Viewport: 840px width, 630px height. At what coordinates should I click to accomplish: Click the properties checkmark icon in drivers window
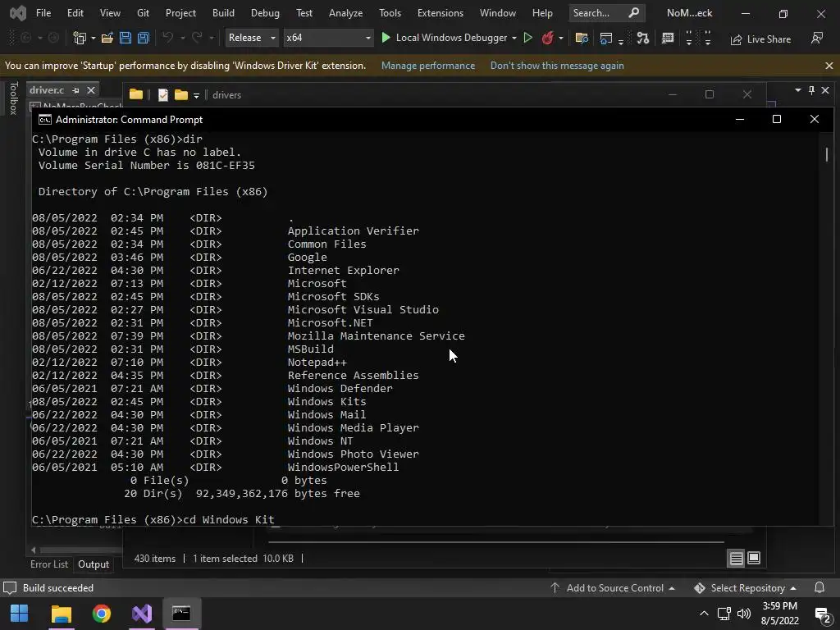tap(163, 95)
